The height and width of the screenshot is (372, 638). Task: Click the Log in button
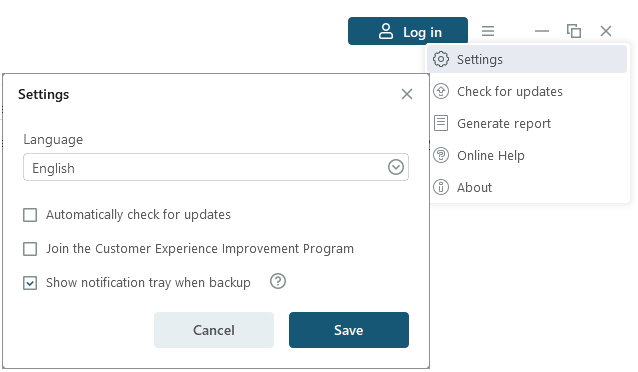pos(408,31)
